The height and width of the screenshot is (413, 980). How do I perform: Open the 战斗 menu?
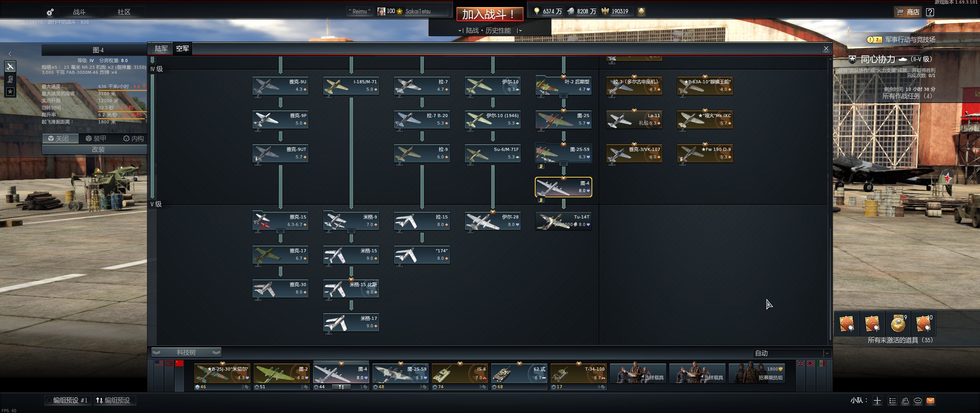79,12
